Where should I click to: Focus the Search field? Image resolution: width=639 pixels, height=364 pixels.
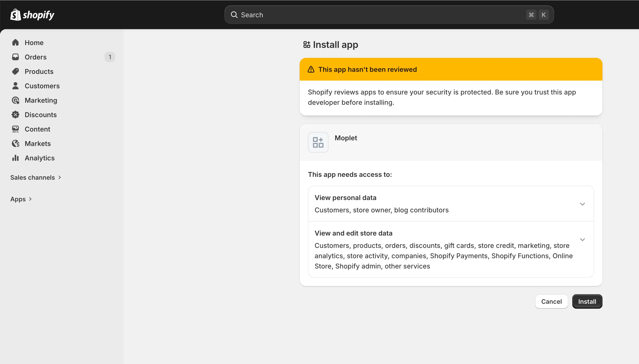(389, 15)
